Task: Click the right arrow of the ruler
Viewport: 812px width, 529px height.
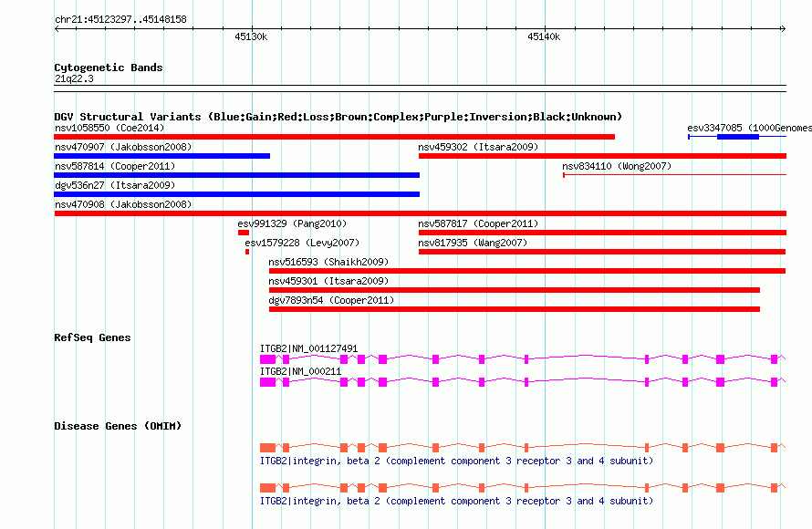Action: [783, 29]
